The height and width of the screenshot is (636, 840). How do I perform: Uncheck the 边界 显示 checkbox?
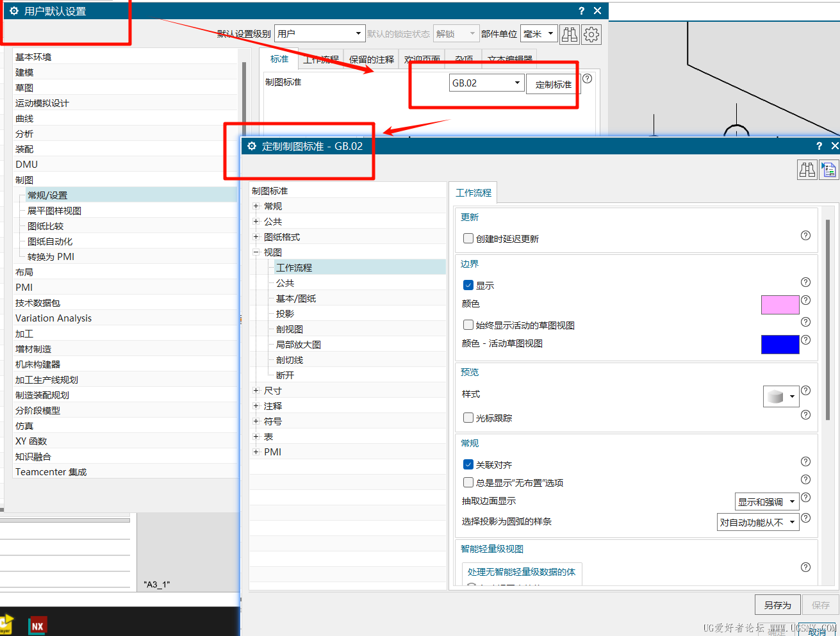coord(468,285)
